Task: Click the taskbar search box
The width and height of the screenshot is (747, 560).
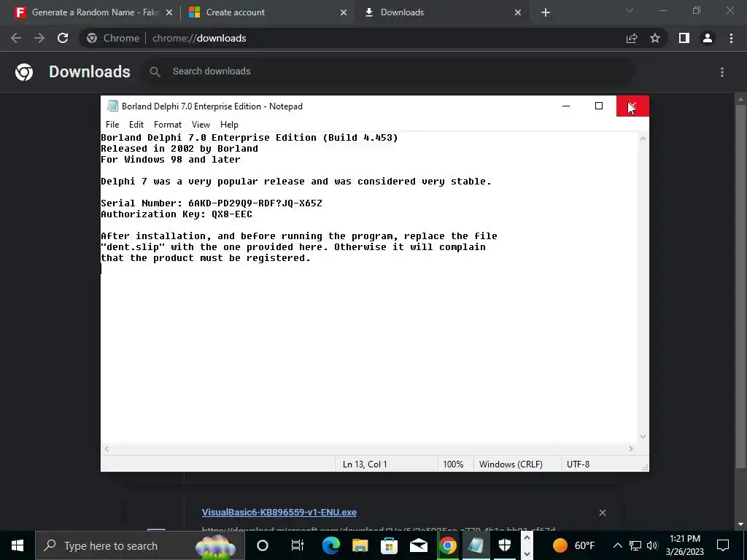Action: pyautogui.click(x=139, y=545)
